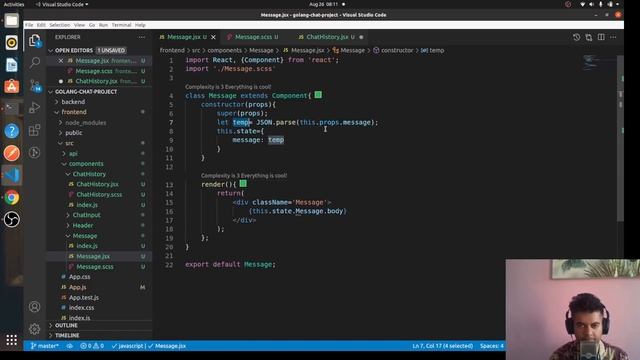Expand the backend folder

73,102
